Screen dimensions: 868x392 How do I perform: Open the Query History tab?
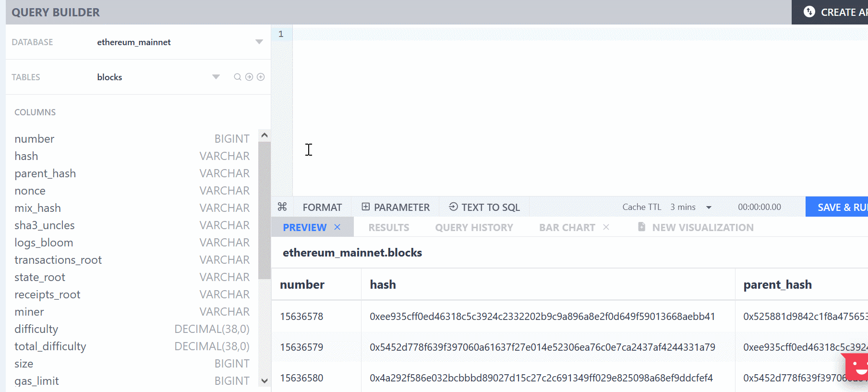[474, 228]
